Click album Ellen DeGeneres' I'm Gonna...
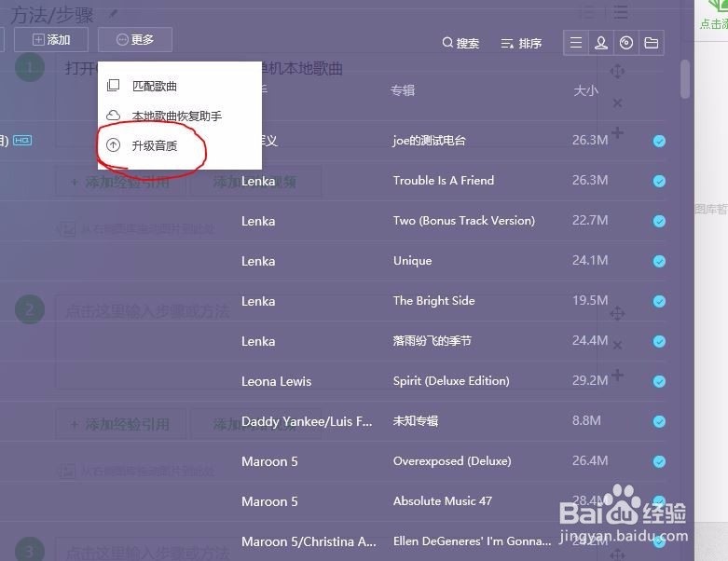The height and width of the screenshot is (561, 728). [472, 541]
